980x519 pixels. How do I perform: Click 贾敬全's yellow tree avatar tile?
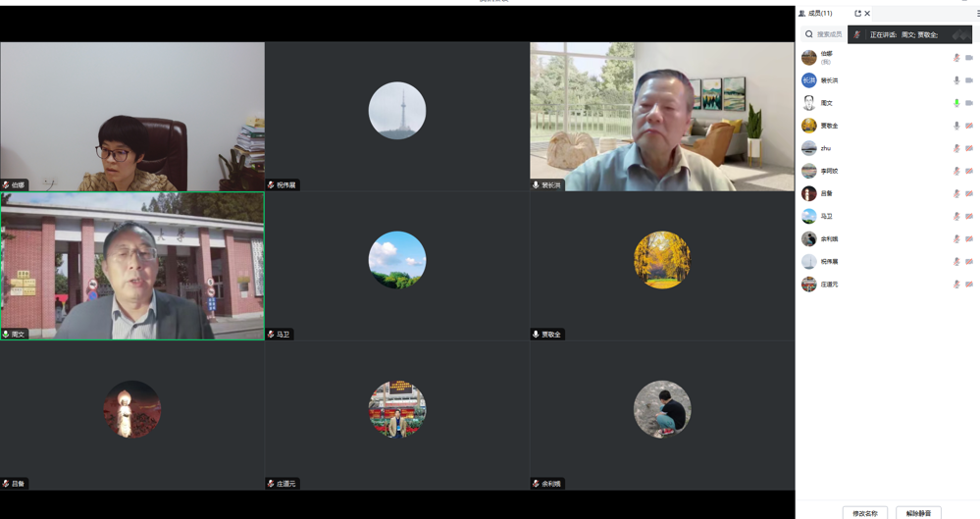(662, 260)
